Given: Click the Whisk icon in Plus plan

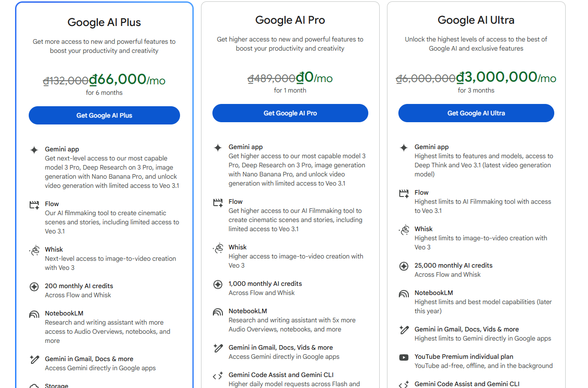Looking at the screenshot, I should pyautogui.click(x=34, y=250).
